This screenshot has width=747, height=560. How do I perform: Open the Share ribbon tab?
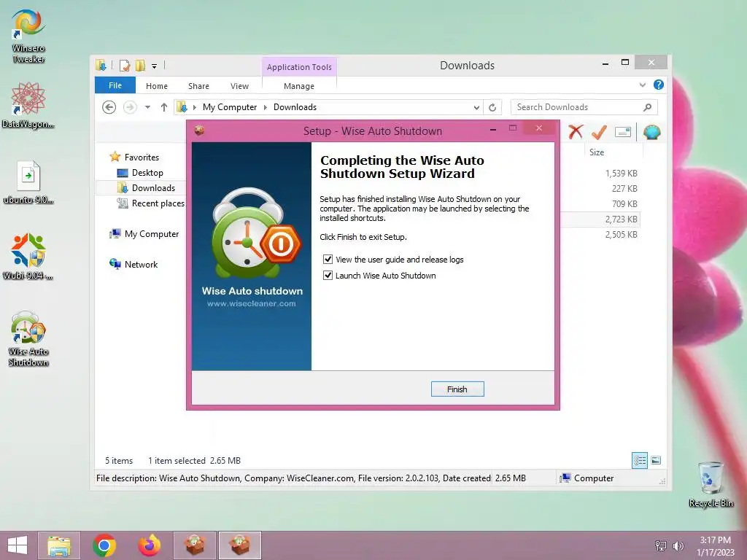[x=198, y=86]
